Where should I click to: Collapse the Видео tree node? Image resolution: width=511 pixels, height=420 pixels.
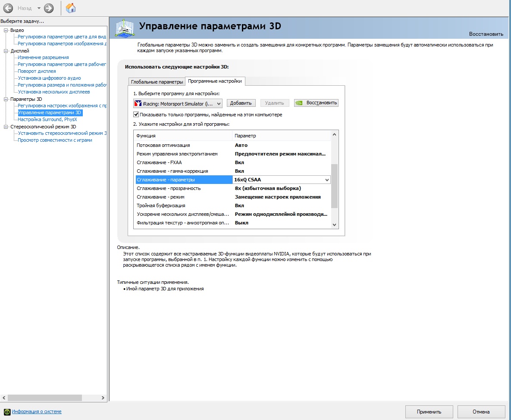(6, 30)
